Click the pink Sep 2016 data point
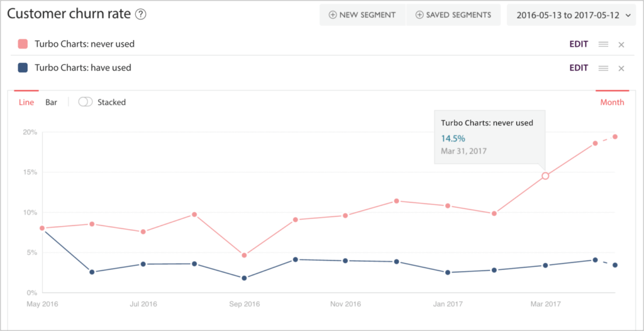644x331 pixels. pos(245,255)
